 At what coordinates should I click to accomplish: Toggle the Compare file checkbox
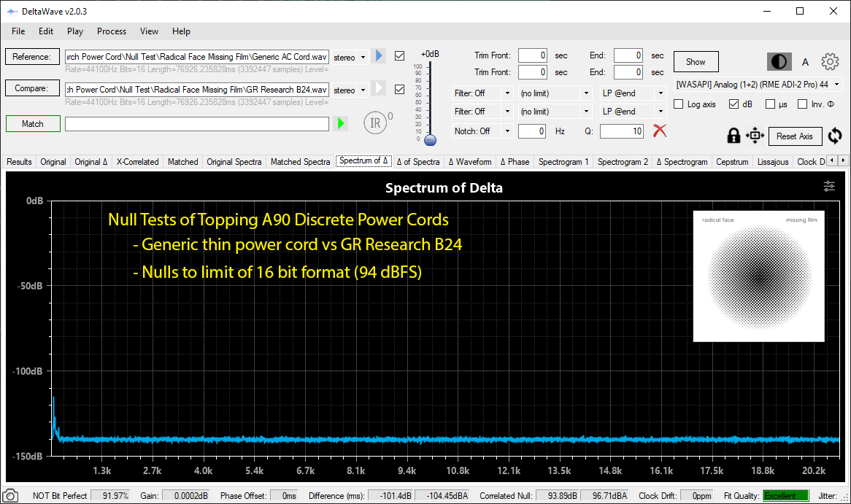click(x=399, y=89)
